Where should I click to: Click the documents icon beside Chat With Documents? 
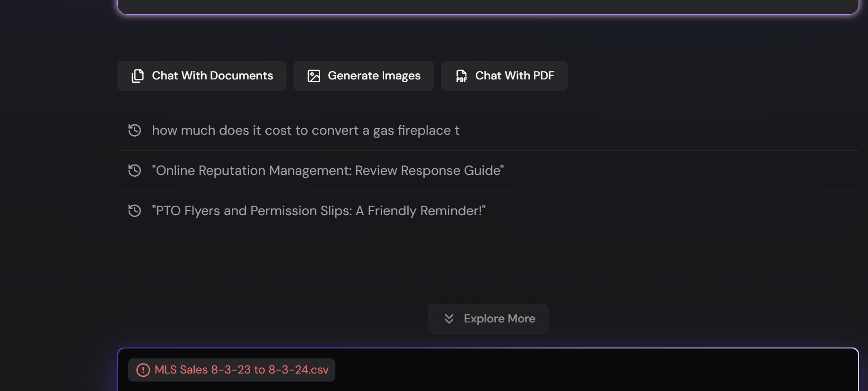[x=138, y=76]
